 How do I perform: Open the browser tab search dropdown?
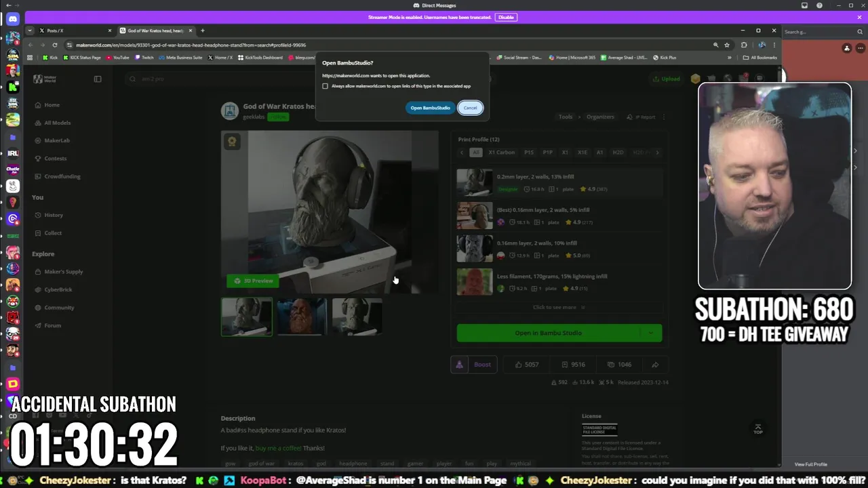[x=30, y=30]
